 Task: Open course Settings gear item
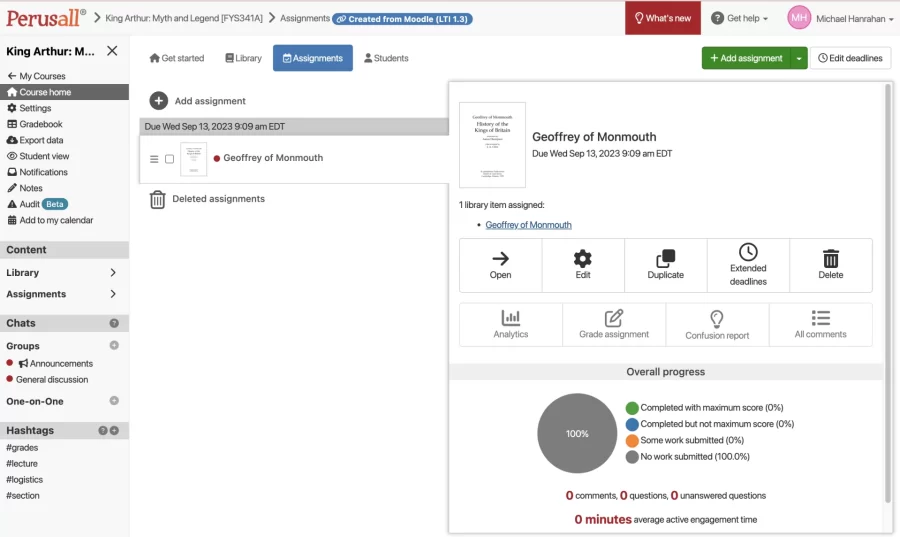[x=29, y=108]
